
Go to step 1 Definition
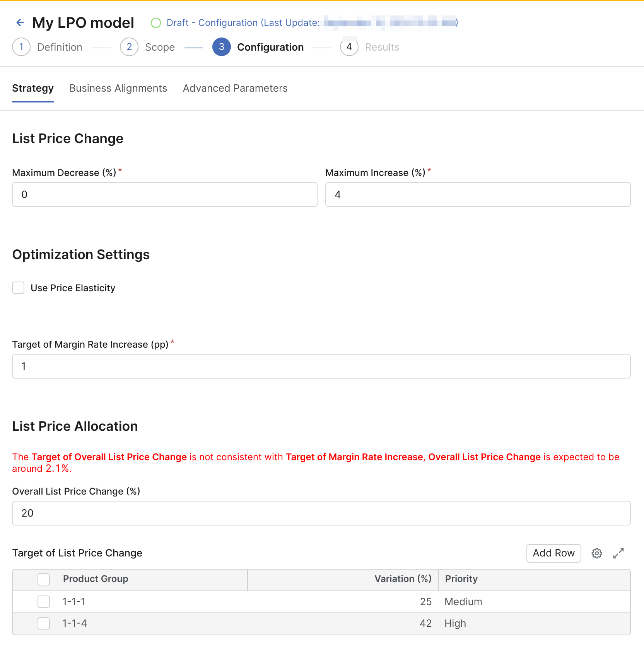point(21,47)
